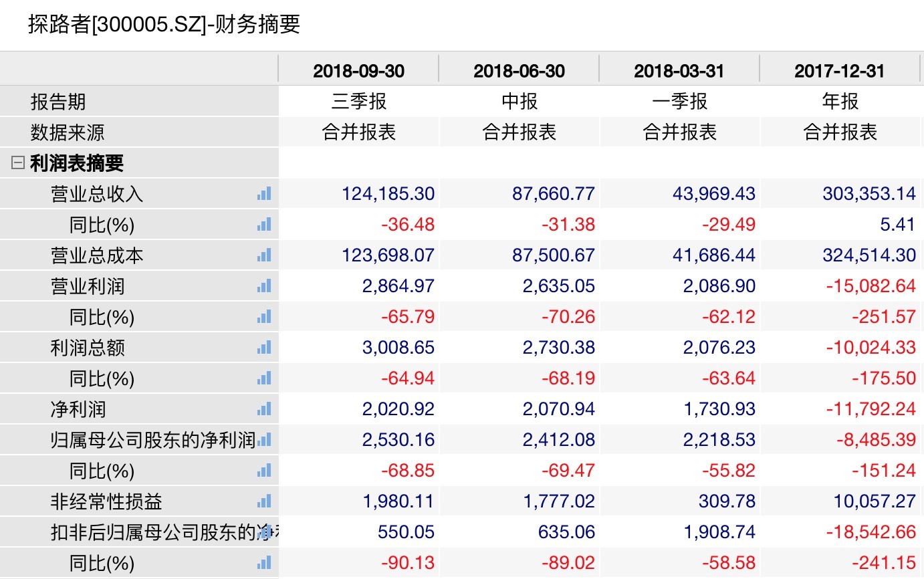Open 非经常性损益 trend chart icon
This screenshot has width=924, height=579.
[x=264, y=501]
